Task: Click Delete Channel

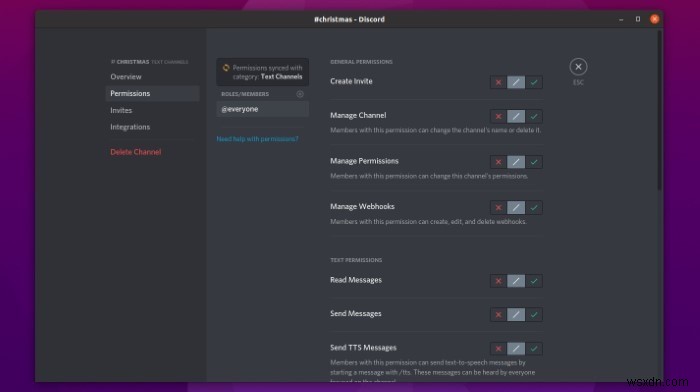Action: coord(136,152)
